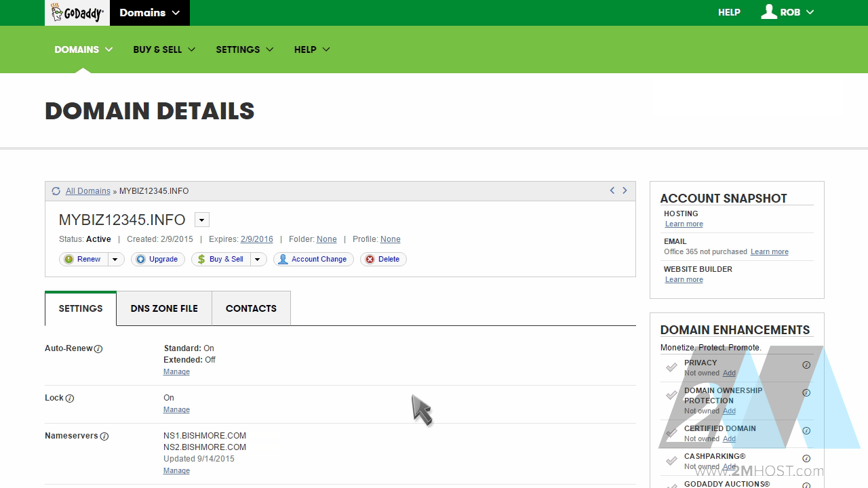868x488 pixels.
Task: Refresh the domain list icon beside All Domains
Action: pyautogui.click(x=56, y=191)
